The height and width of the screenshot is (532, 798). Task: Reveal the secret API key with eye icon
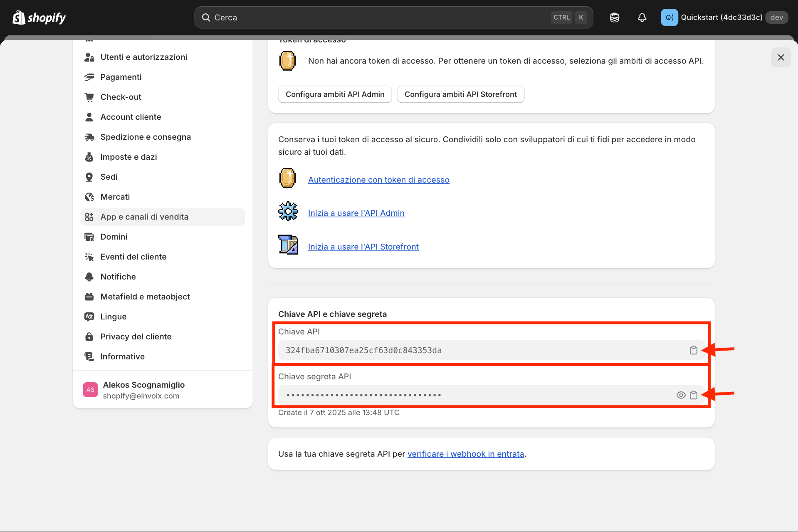click(681, 395)
